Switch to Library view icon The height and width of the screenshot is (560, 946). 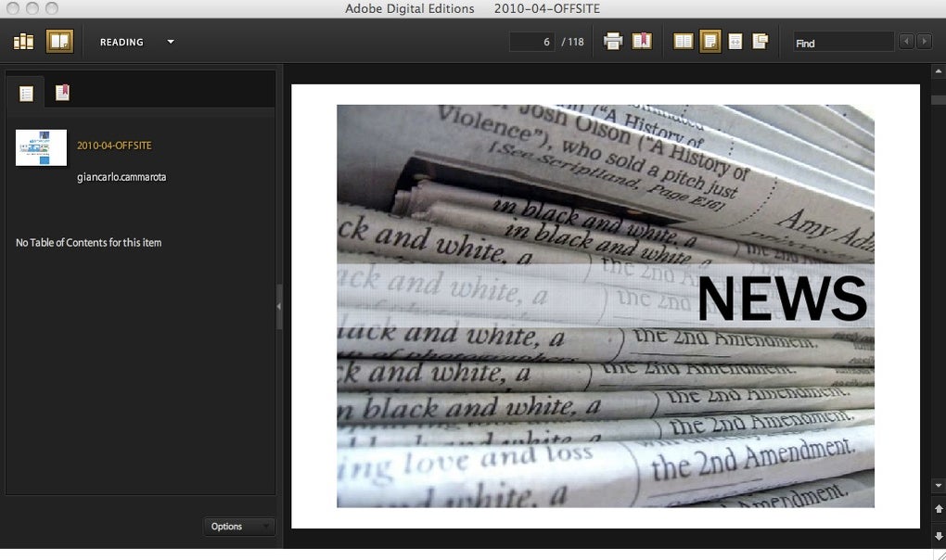pos(23,42)
